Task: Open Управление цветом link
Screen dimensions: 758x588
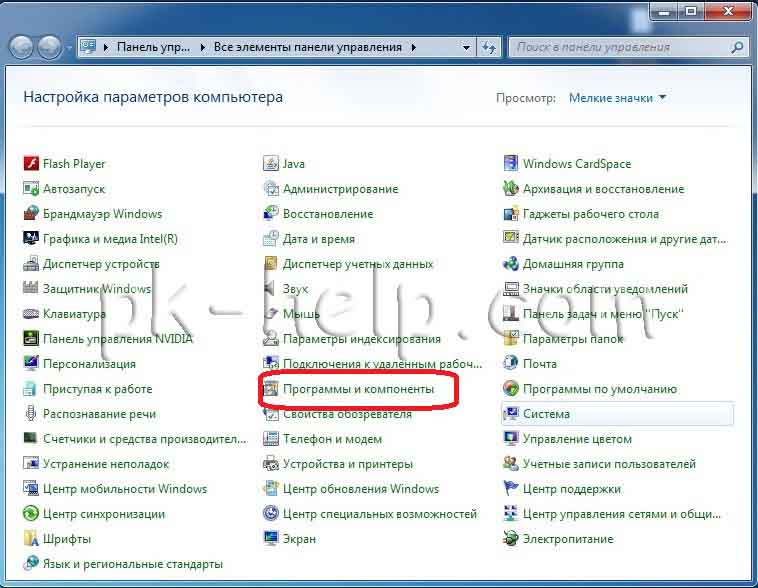Action: [x=577, y=439]
